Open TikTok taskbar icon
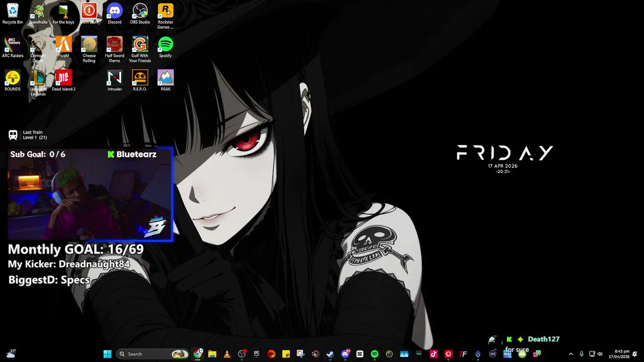 433,354
